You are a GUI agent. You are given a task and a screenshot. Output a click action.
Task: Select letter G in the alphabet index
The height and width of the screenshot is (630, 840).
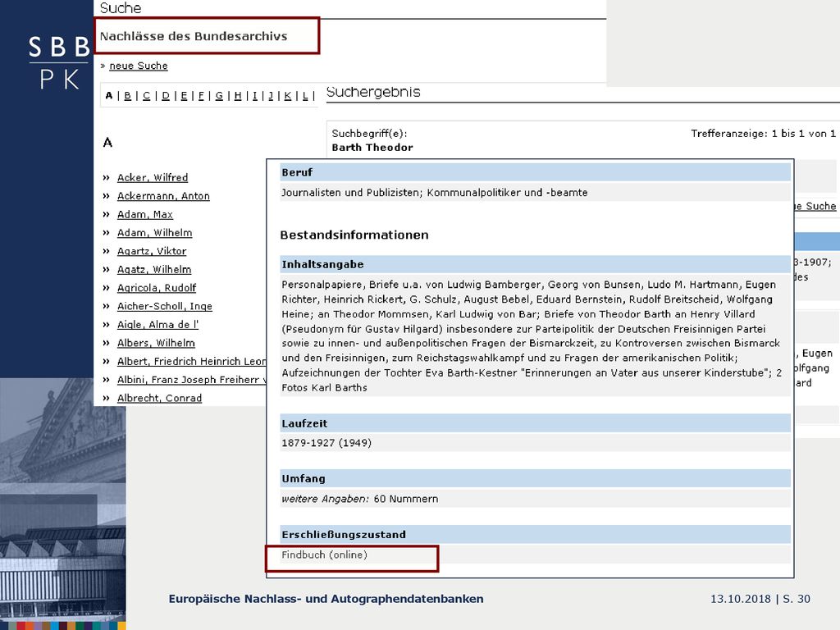click(219, 96)
